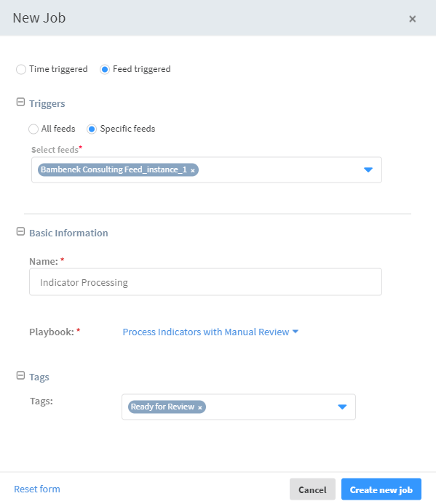
Task: Remove the Ready for Review tag
Action: click(x=200, y=407)
